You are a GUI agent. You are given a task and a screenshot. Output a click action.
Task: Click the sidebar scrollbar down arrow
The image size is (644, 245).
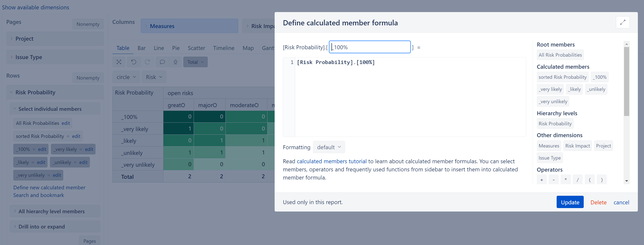(626, 181)
